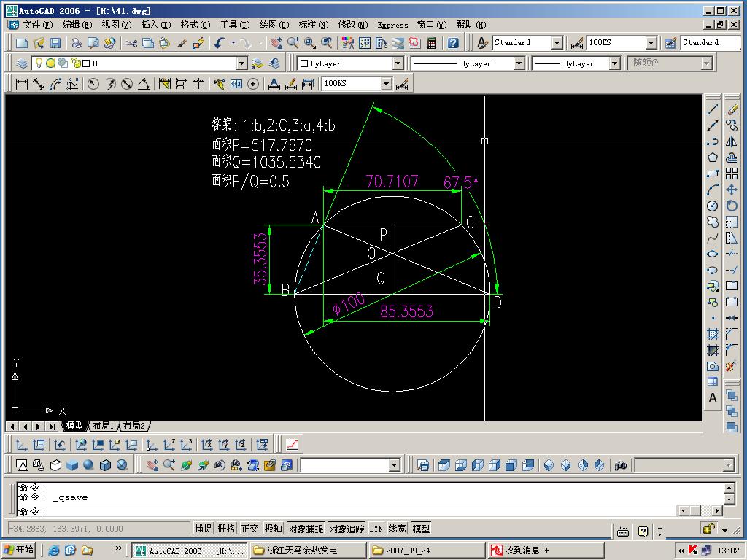The height and width of the screenshot is (560, 747).
Task: Click the Table draw tool icon
Action: (713, 382)
